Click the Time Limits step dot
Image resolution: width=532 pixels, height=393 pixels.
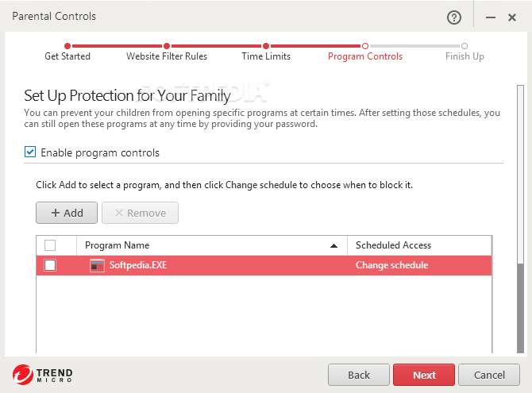[x=266, y=46]
